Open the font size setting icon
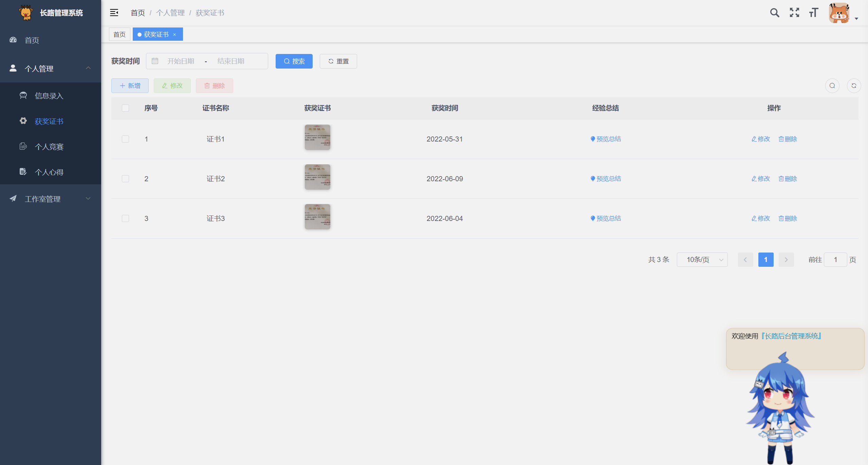This screenshot has height=465, width=868. tap(814, 13)
